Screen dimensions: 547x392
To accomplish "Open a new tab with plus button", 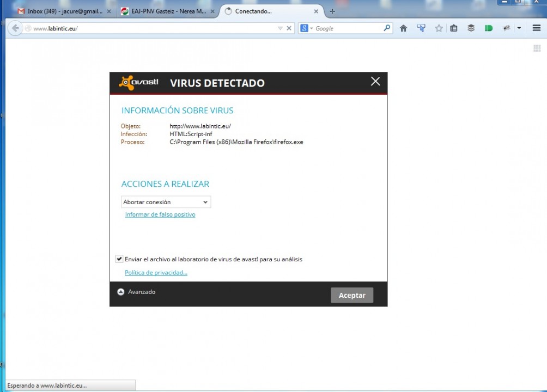I will tap(332, 11).
